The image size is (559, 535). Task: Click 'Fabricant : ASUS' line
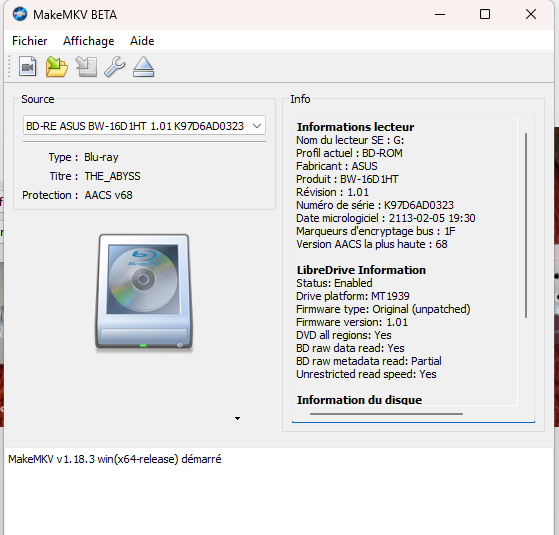[x=337, y=166]
